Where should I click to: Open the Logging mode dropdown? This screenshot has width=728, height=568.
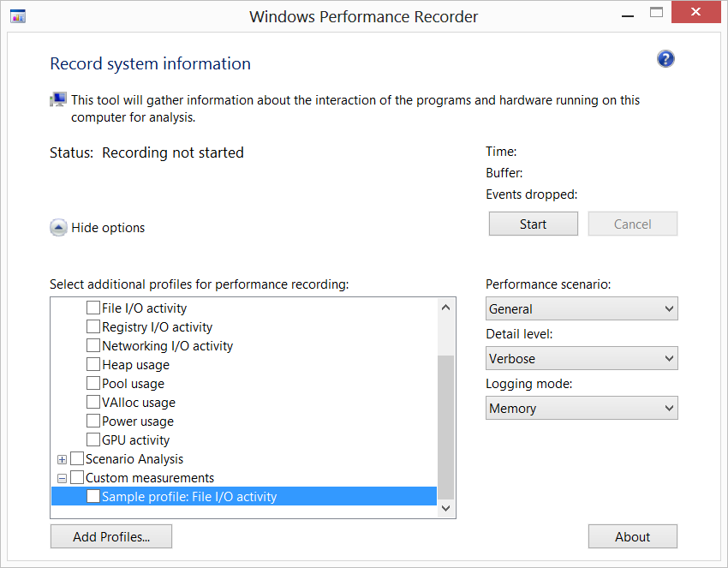(x=582, y=409)
